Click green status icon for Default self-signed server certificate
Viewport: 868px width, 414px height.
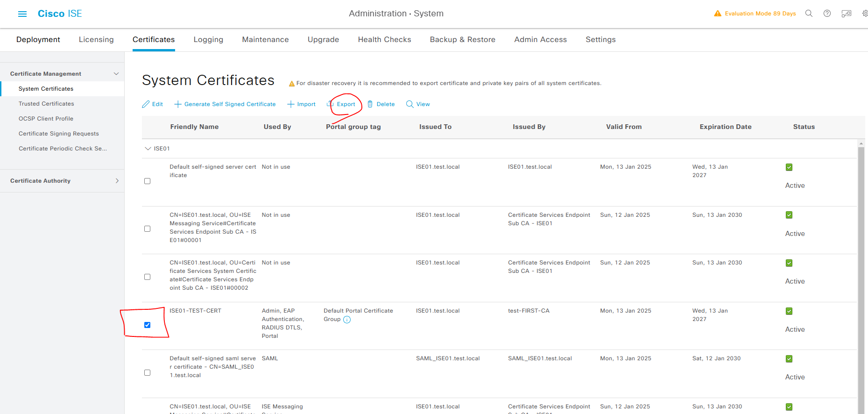[789, 167]
